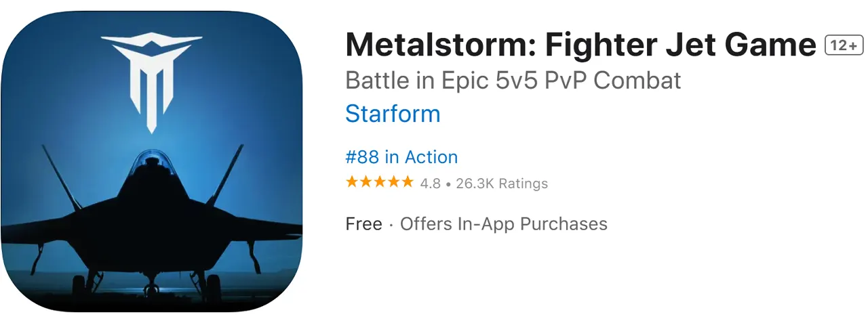Click the Metalstorm: Fighter Jet Game title
Image resolution: width=868 pixels, height=323 pixels.
580,45
